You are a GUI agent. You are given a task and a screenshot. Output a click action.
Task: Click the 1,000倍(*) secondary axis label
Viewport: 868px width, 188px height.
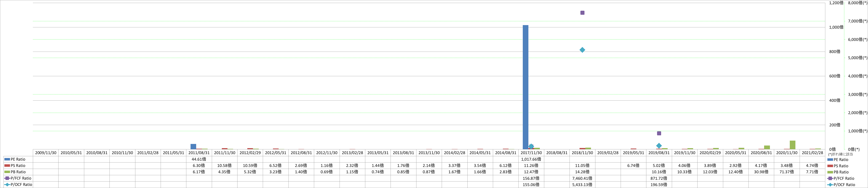point(858,131)
